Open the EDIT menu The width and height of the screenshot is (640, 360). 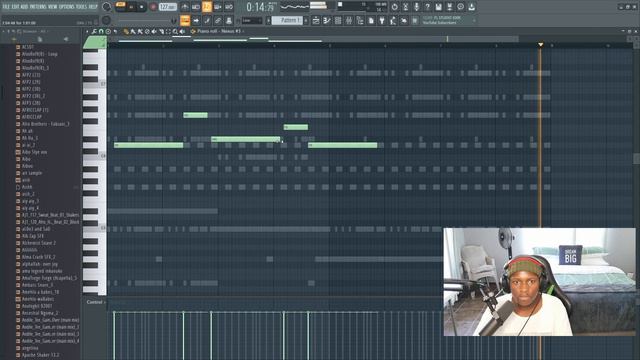pos(15,7)
